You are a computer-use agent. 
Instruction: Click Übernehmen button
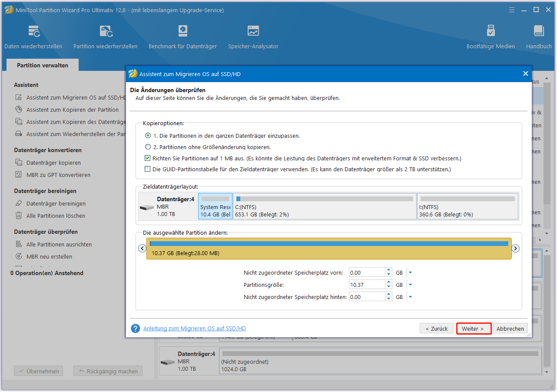pos(39,371)
